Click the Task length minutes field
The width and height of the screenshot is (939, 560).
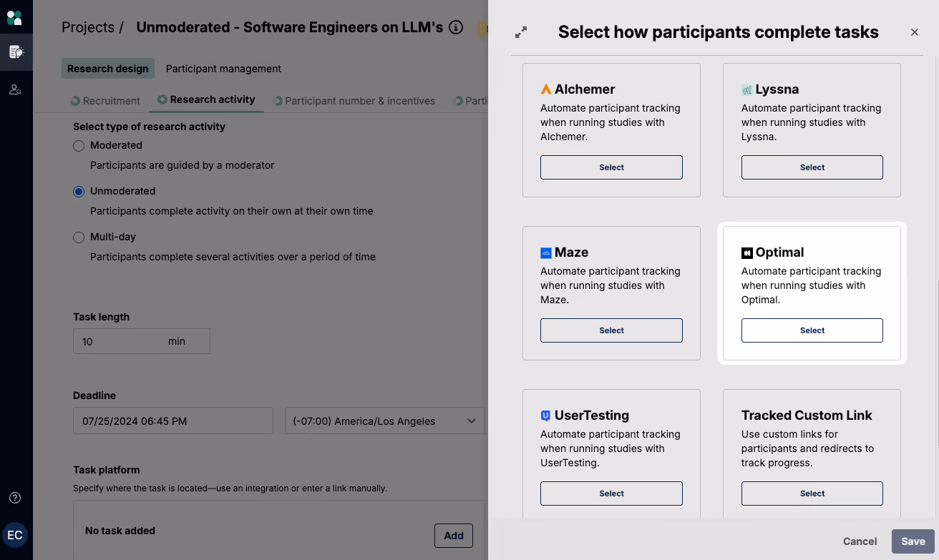pyautogui.click(x=118, y=342)
